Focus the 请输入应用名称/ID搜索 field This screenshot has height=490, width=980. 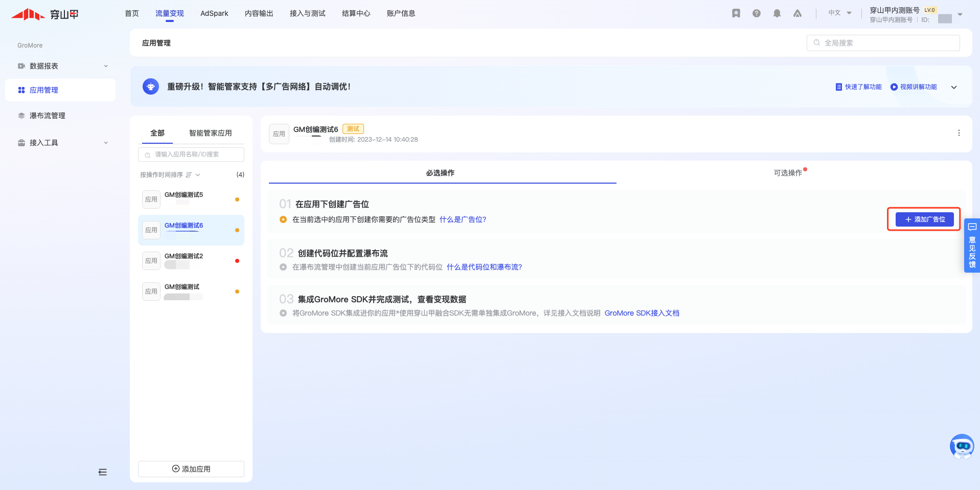coord(191,154)
